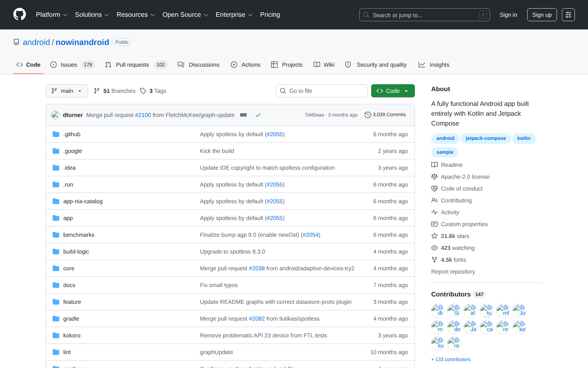Screen dimensions: 588x368
Task: Click the sample topic tag
Action: coord(445,153)
